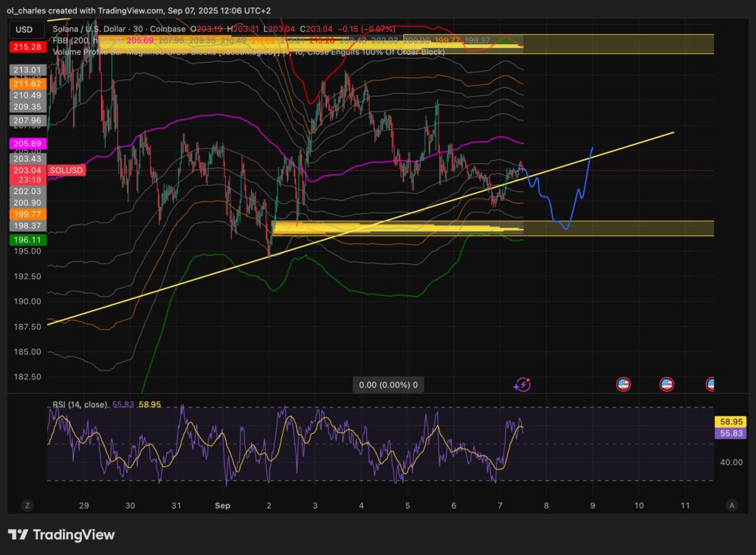The height and width of the screenshot is (555, 756).
Task: Click the green 196.11 price label
Action: coord(27,240)
